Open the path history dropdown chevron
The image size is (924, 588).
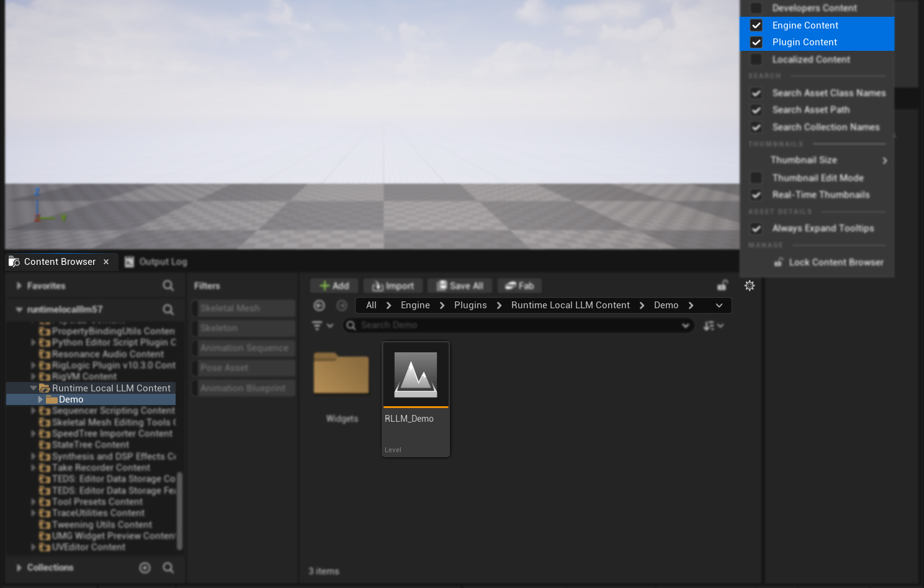[719, 305]
